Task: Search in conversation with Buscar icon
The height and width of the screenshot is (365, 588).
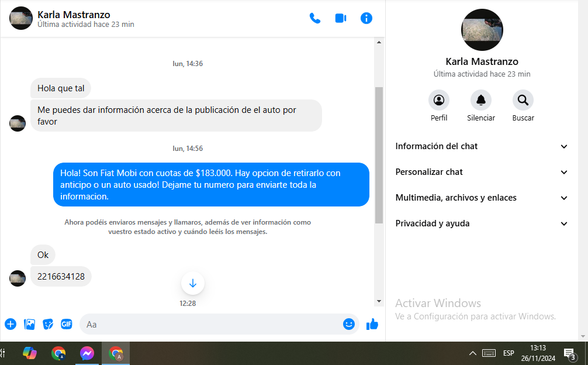Action: (x=523, y=100)
